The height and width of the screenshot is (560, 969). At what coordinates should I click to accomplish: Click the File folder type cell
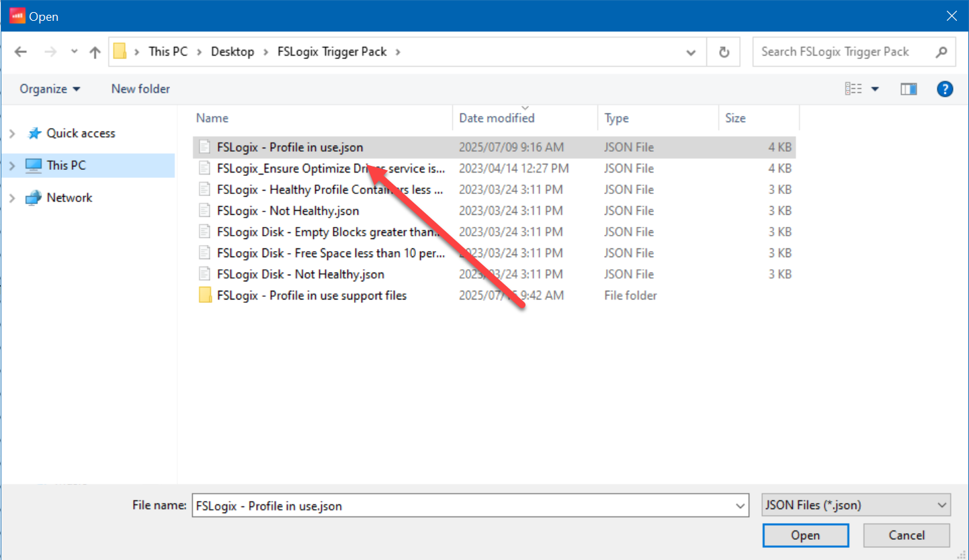click(x=630, y=295)
